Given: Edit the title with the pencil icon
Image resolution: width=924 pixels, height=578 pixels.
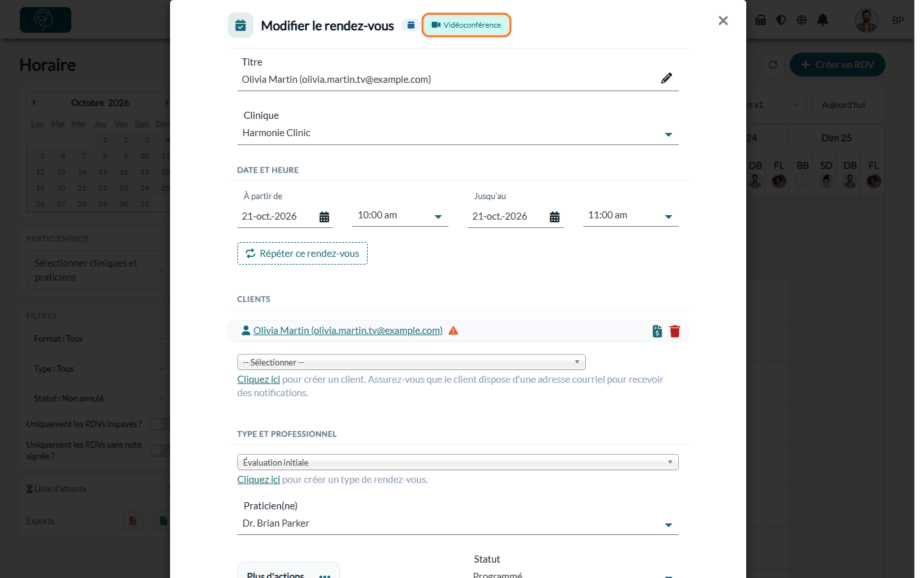Looking at the screenshot, I should [x=667, y=78].
